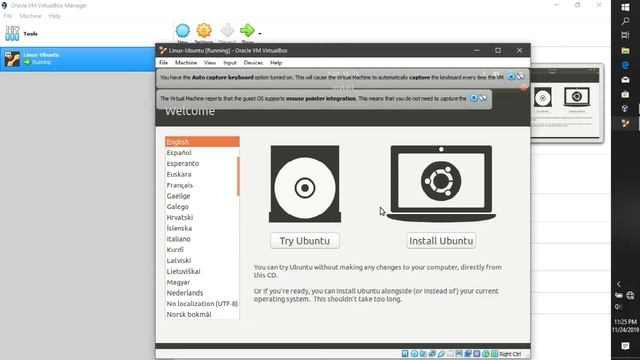This screenshot has width=640, height=360.
Task: Click the Try Ubuntu button
Action: 304,241
